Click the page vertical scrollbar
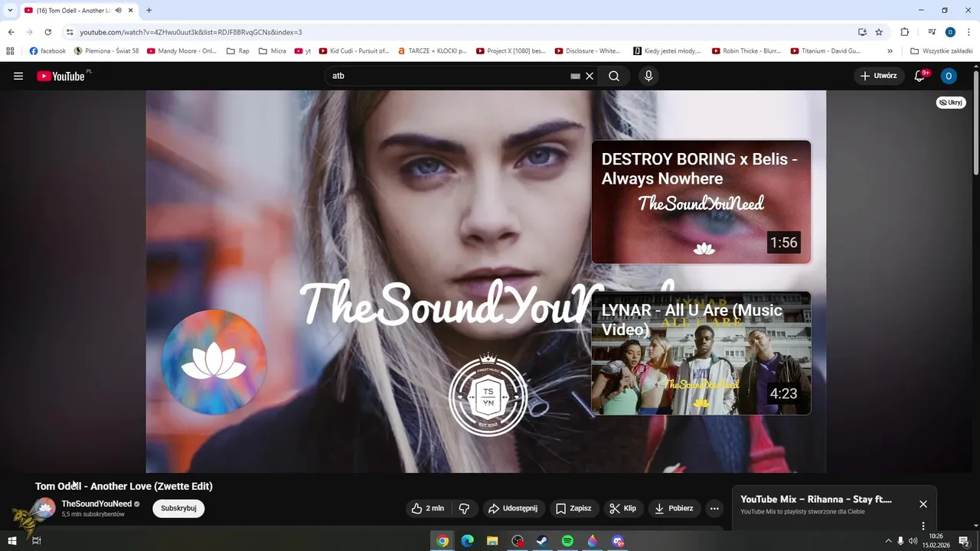 click(x=975, y=122)
